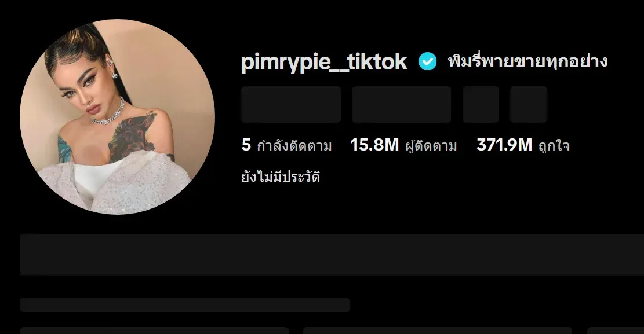644x334 pixels.
Task: Click the ถูกใจ likes label
Action: click(x=554, y=145)
